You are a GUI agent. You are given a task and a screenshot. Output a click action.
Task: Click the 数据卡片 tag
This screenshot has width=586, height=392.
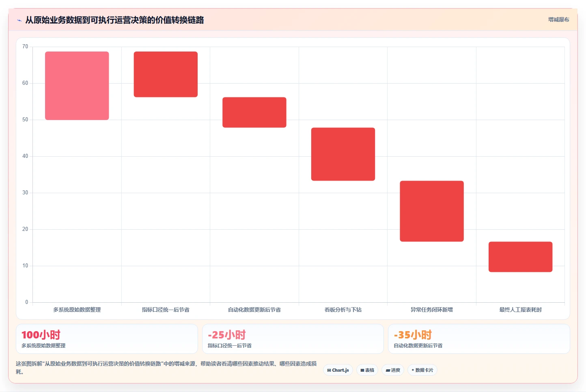click(422, 370)
